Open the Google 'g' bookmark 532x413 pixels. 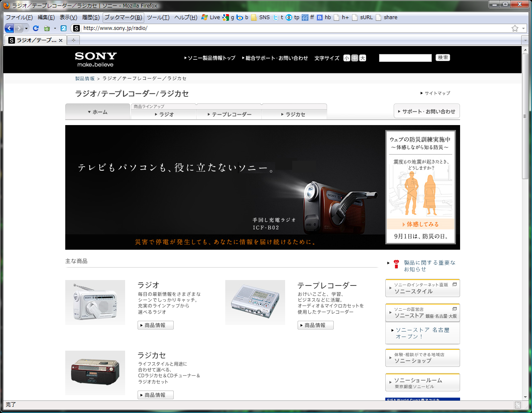(x=228, y=17)
